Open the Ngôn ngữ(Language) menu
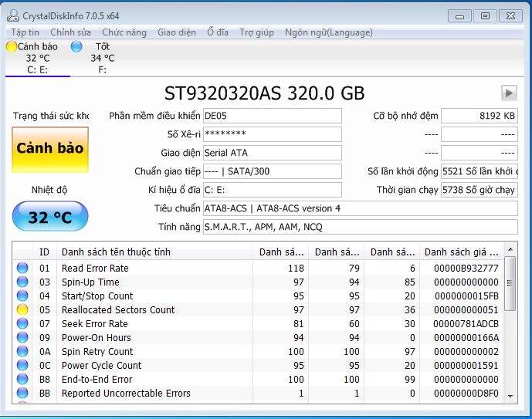Viewport: 532px width, 419px height. pyautogui.click(x=328, y=32)
